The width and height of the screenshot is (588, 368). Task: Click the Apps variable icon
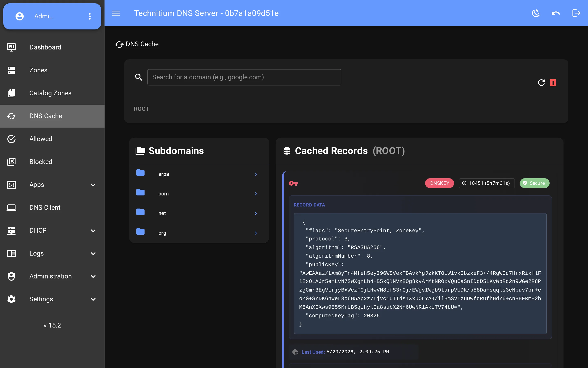[11, 185]
